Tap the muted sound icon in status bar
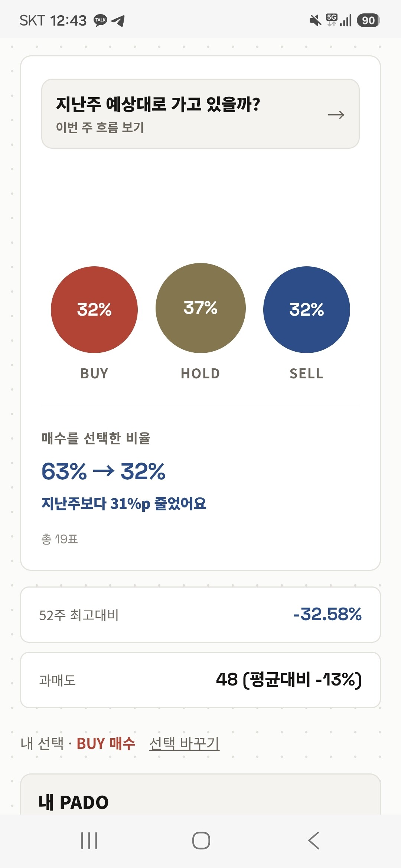401x868 pixels. coord(315,20)
